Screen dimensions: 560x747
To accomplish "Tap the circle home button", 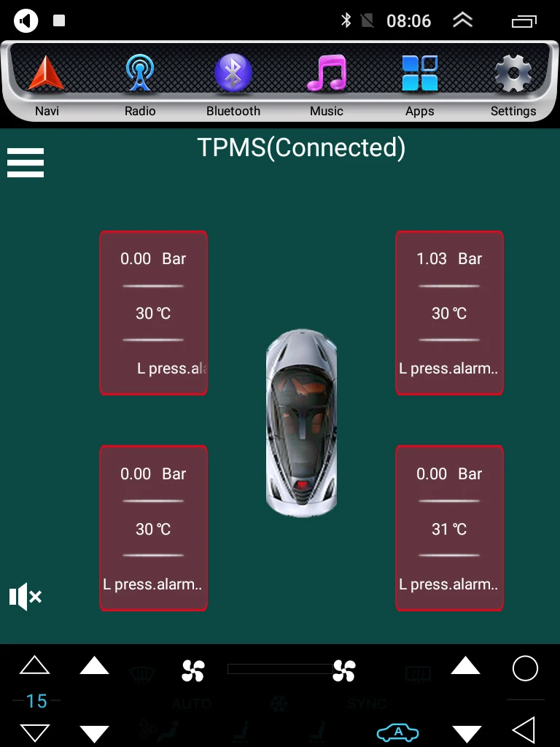I will pyautogui.click(x=525, y=668).
